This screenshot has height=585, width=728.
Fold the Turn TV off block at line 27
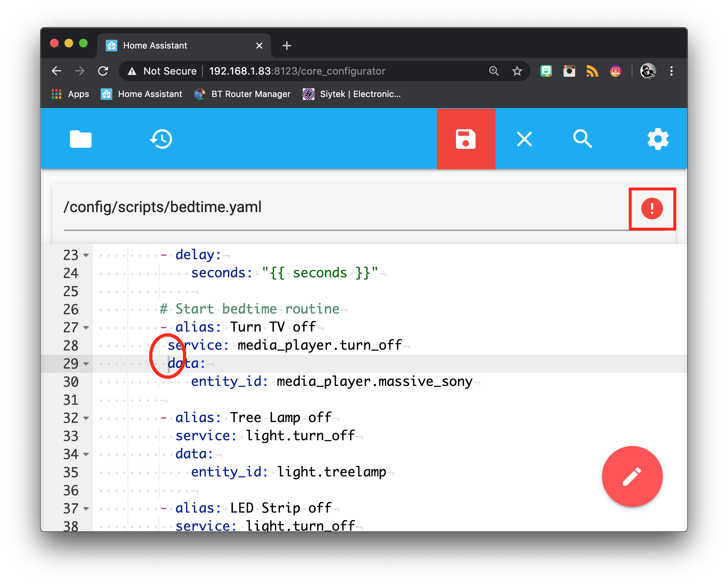tap(86, 328)
